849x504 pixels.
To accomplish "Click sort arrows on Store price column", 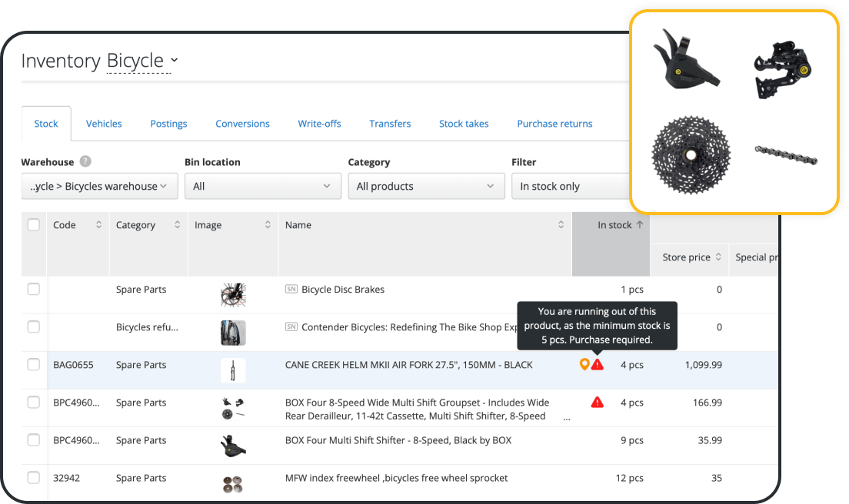I will click(718, 257).
